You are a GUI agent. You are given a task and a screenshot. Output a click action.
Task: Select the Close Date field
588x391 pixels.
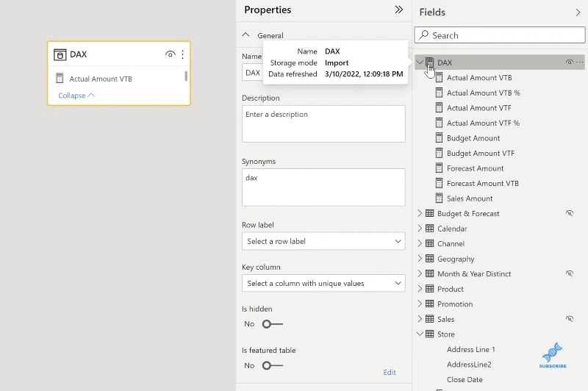pyautogui.click(x=465, y=379)
